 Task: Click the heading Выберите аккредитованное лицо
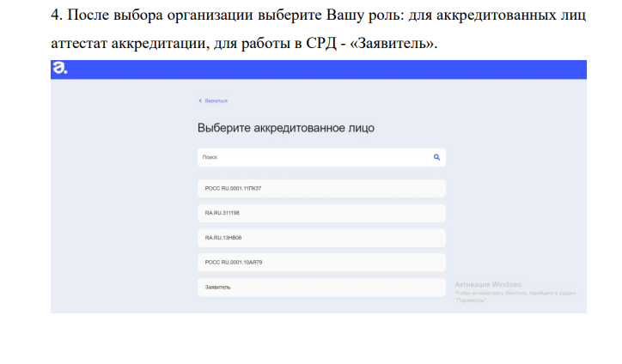(x=285, y=128)
